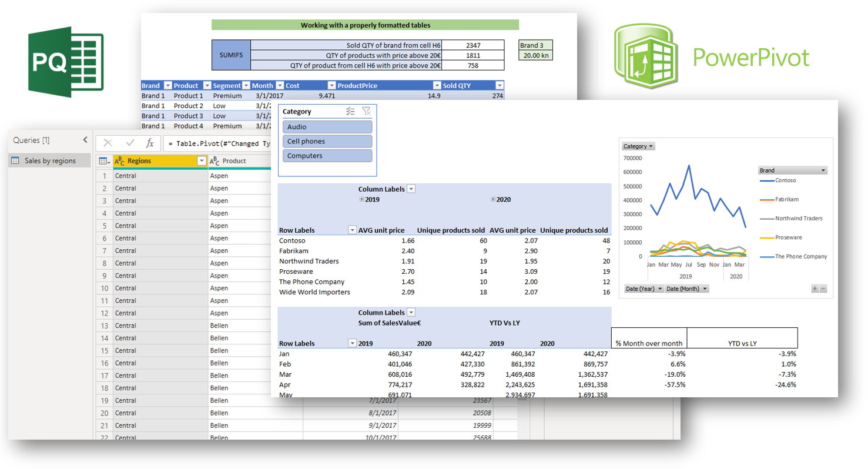Select row number 13 in Power Query
Image resolution: width=868 pixels, height=469 pixels.
click(x=103, y=326)
